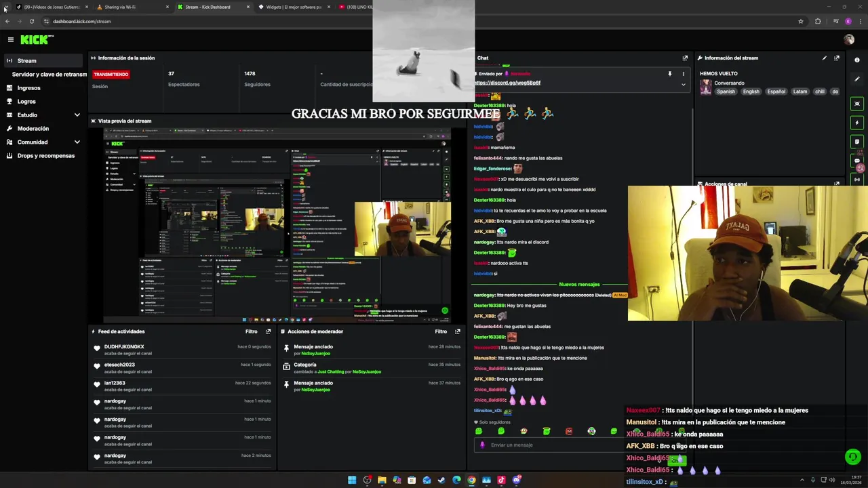Open Drops y recompensas in sidebar
This screenshot has width=868, height=488.
[x=45, y=155]
